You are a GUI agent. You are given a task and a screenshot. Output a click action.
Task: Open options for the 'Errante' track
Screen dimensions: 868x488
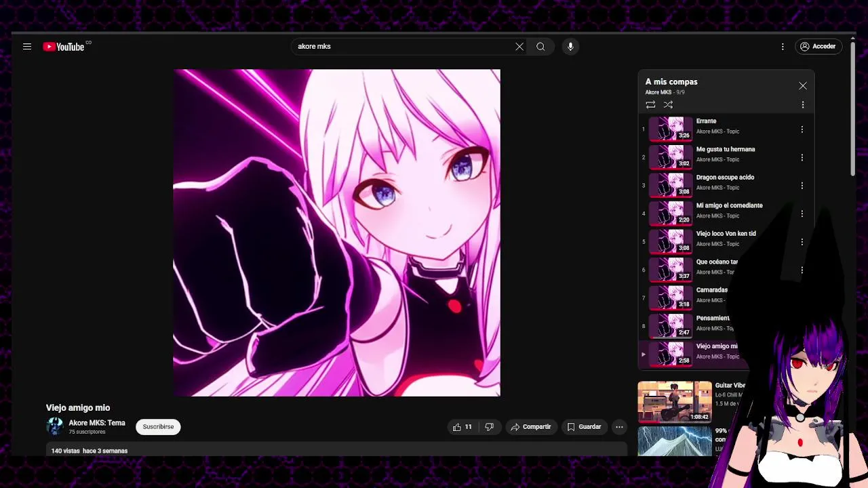coord(802,129)
